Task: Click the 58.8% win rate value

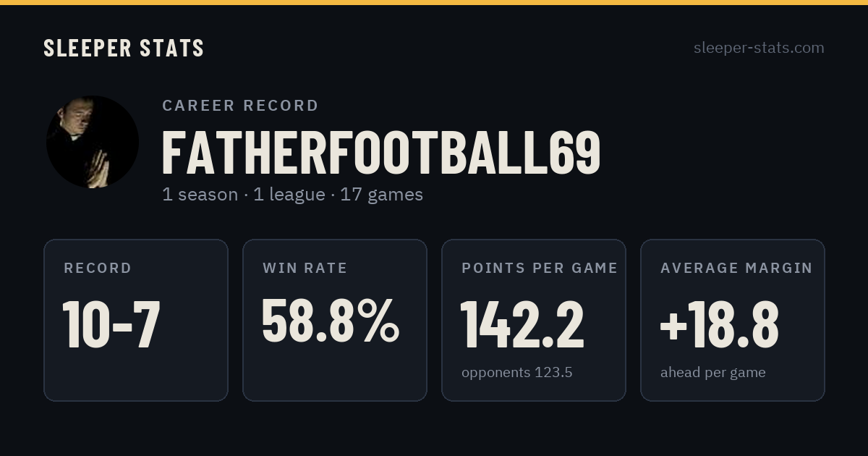Action: coord(331,321)
